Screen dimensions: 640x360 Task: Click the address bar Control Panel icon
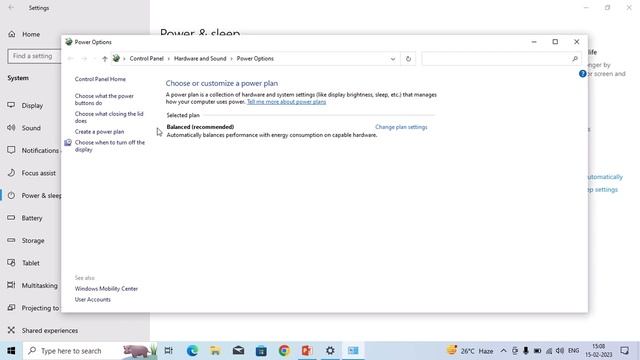[116, 59]
